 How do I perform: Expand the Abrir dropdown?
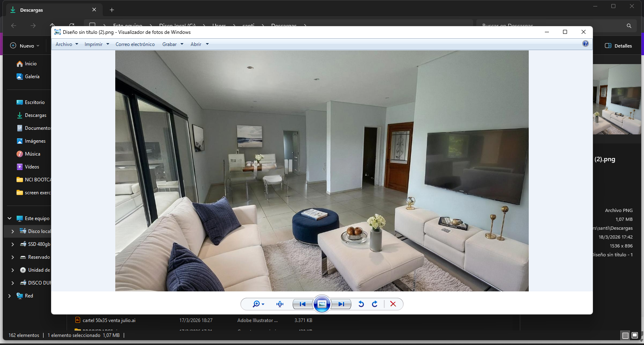point(199,44)
